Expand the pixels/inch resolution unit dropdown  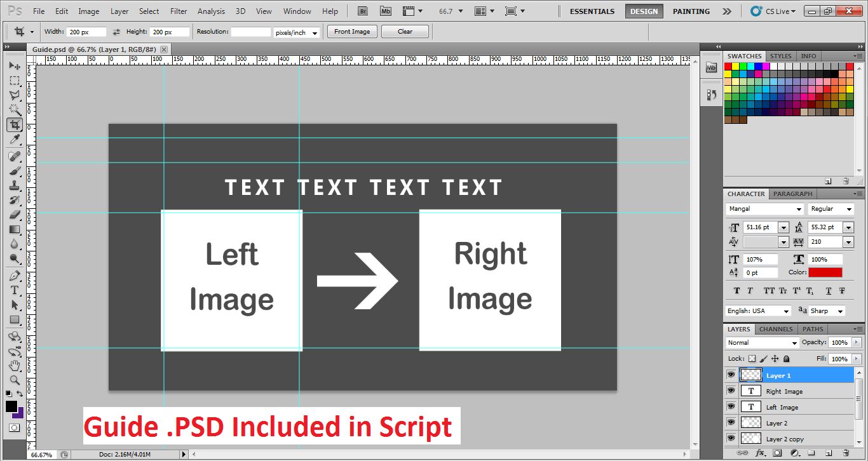(296, 32)
